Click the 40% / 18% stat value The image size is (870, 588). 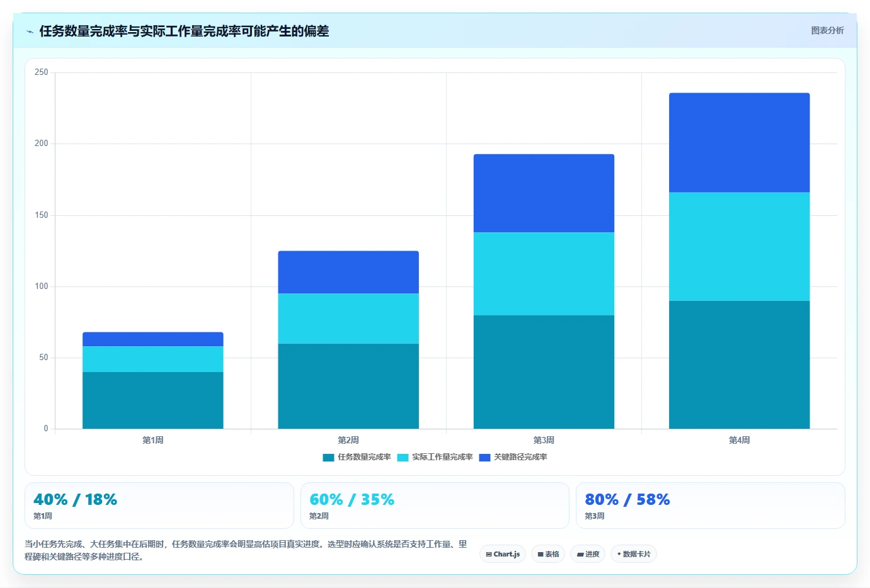(x=75, y=500)
